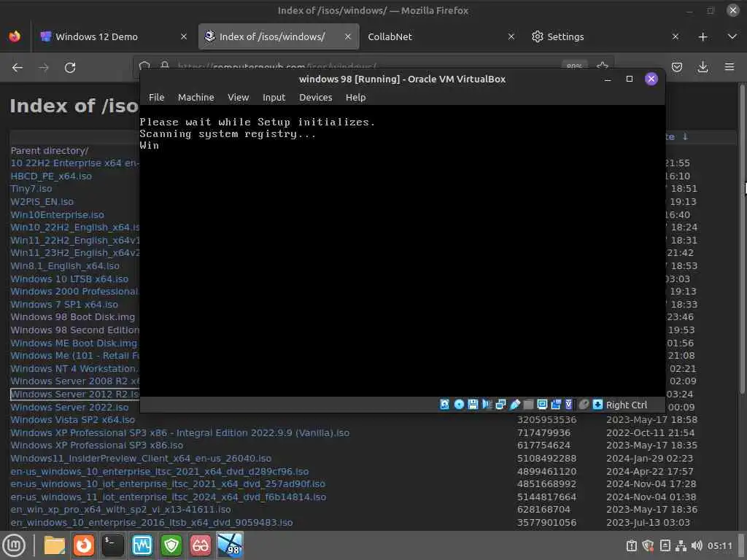Click the Firefox logo icon left of the tabs

click(15, 36)
